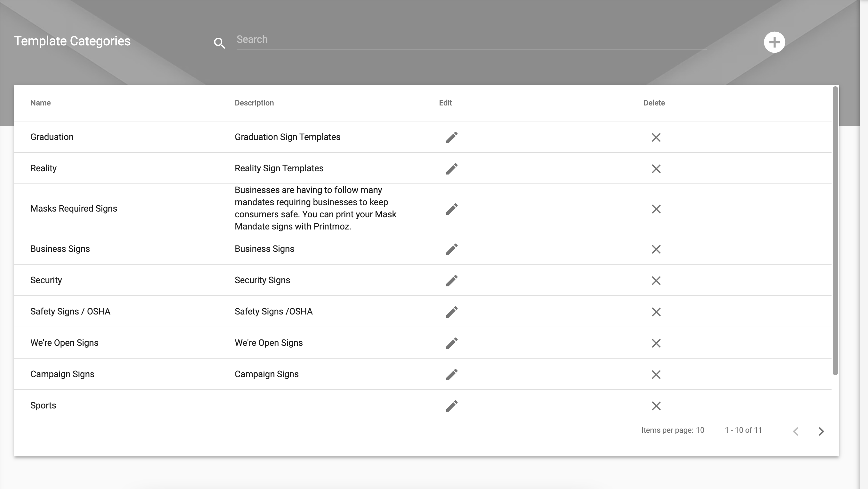
Task: Delete the We're Open Signs category
Action: click(x=656, y=343)
